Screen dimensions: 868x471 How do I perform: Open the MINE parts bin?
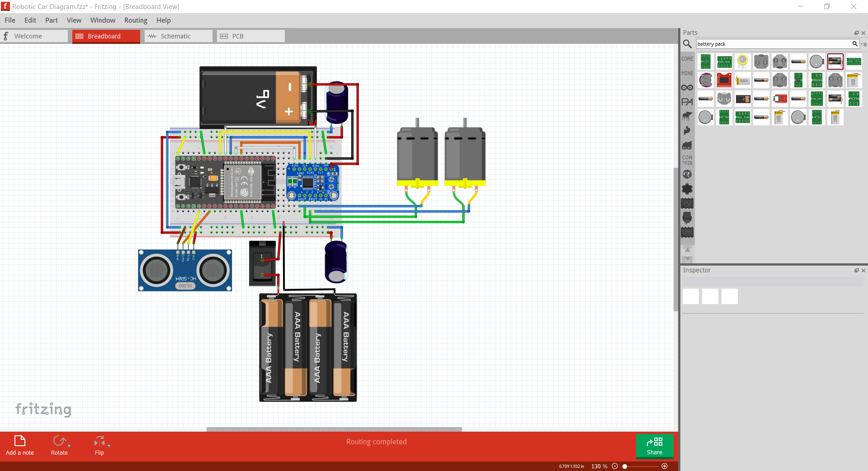click(687, 73)
